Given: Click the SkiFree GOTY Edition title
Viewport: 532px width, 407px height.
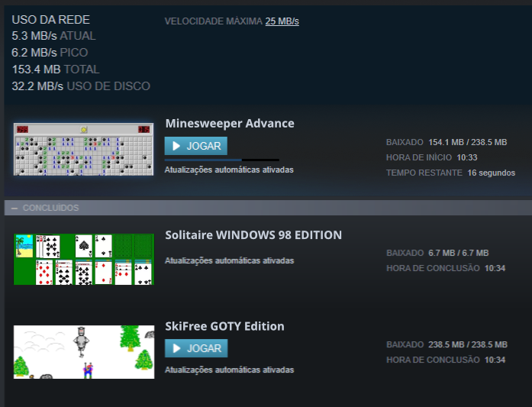Looking at the screenshot, I should tap(224, 326).
